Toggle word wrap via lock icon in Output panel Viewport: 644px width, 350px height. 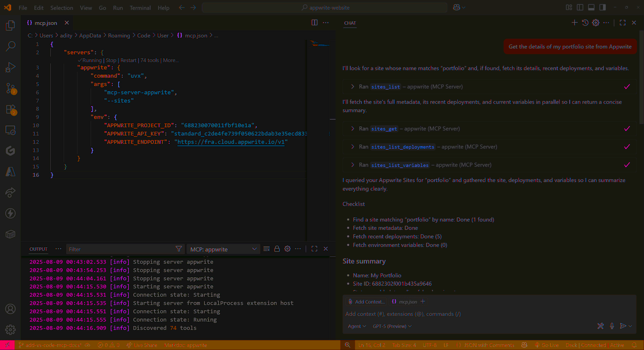pos(277,248)
